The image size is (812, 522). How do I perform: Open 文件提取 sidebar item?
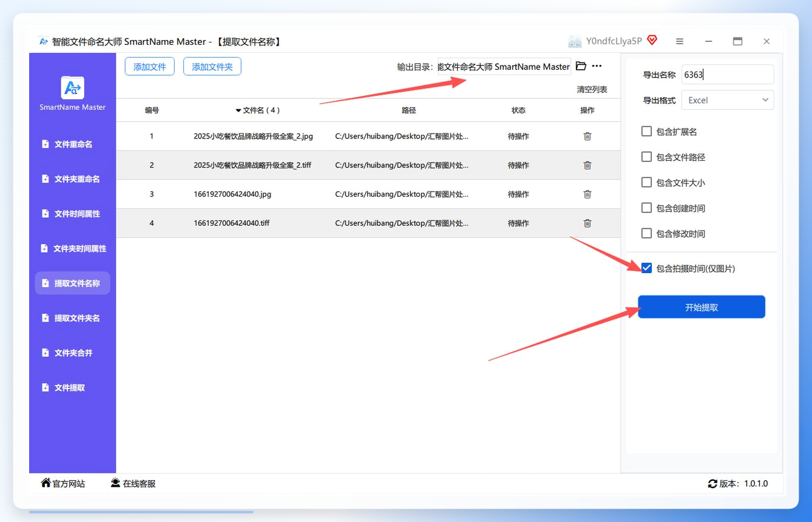73,387
